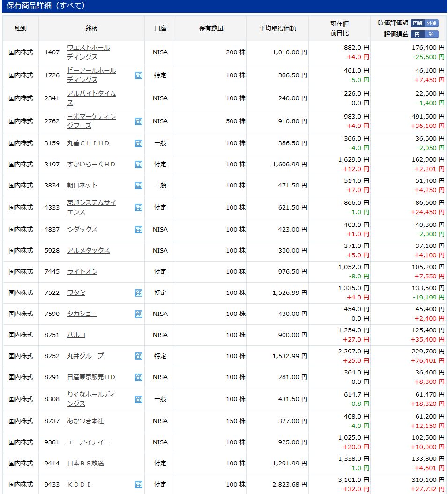Open 丸井グループ stock link

pyautogui.click(x=85, y=356)
